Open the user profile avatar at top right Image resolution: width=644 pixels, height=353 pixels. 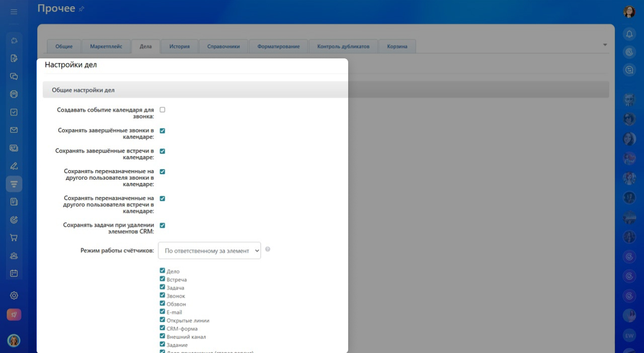click(x=629, y=12)
